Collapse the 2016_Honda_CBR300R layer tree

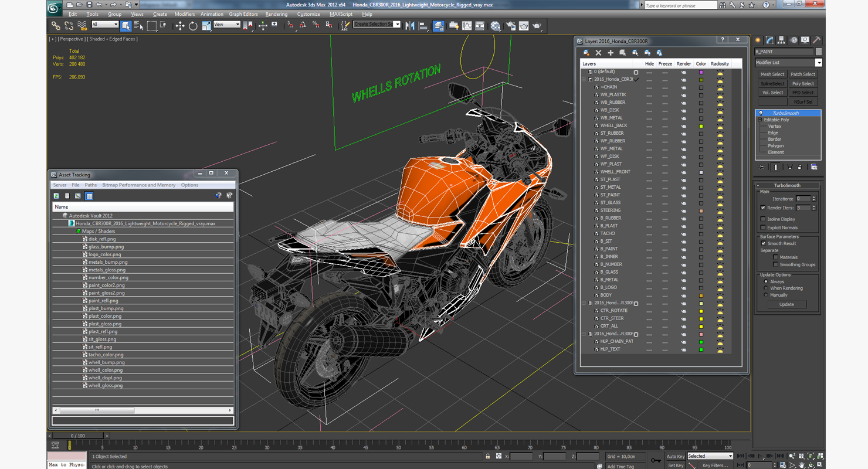pyautogui.click(x=584, y=79)
